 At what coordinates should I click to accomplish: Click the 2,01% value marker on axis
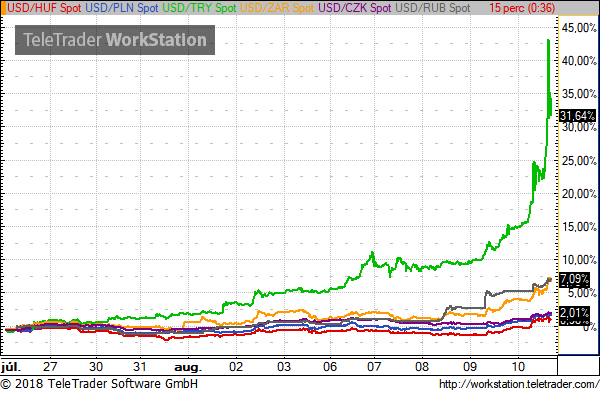(x=574, y=313)
